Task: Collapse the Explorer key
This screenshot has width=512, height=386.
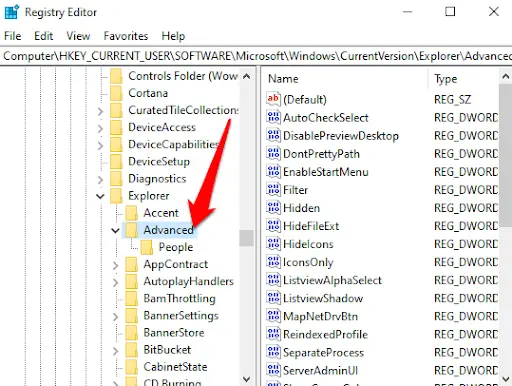Action: coord(100,196)
